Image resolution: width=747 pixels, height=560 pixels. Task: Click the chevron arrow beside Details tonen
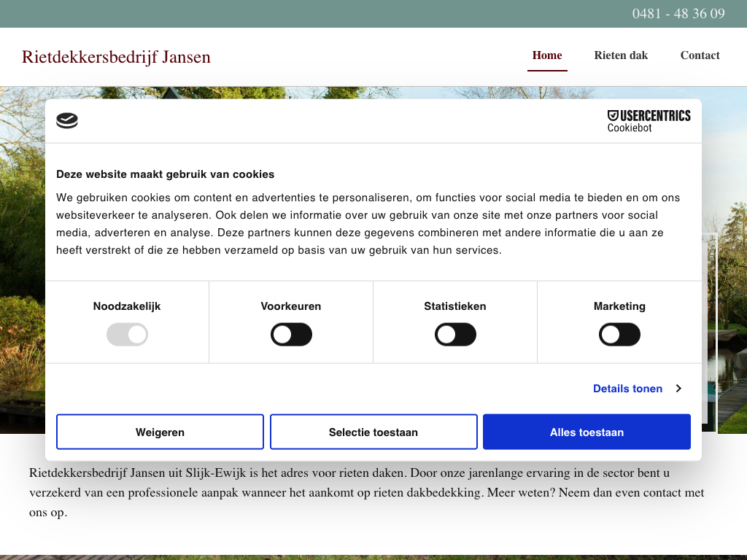pos(678,389)
